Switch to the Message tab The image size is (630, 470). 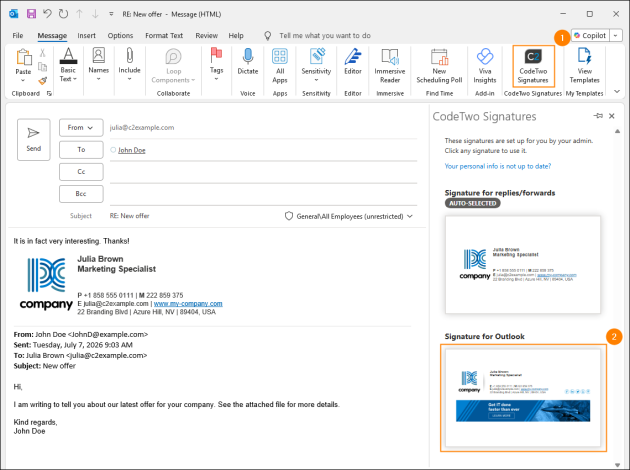(x=52, y=35)
